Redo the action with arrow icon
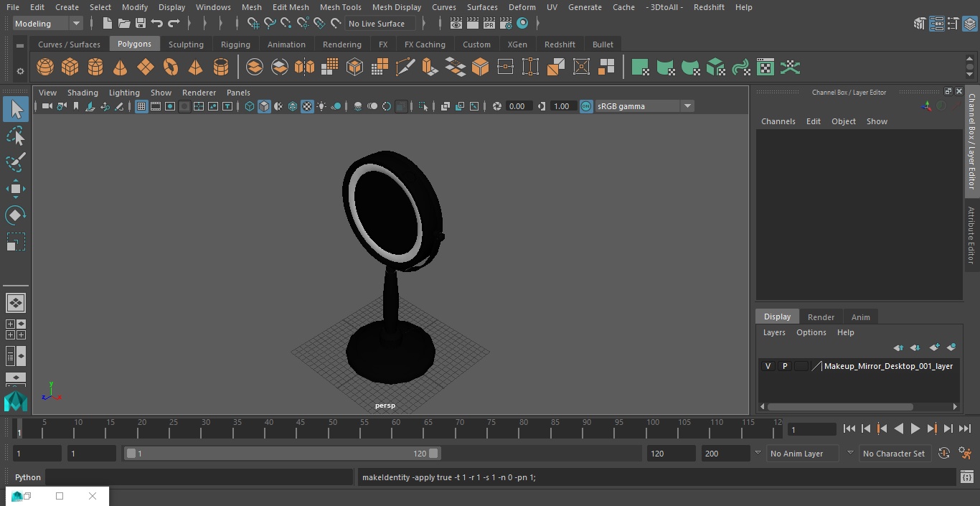Image resolution: width=980 pixels, height=506 pixels. click(x=174, y=24)
